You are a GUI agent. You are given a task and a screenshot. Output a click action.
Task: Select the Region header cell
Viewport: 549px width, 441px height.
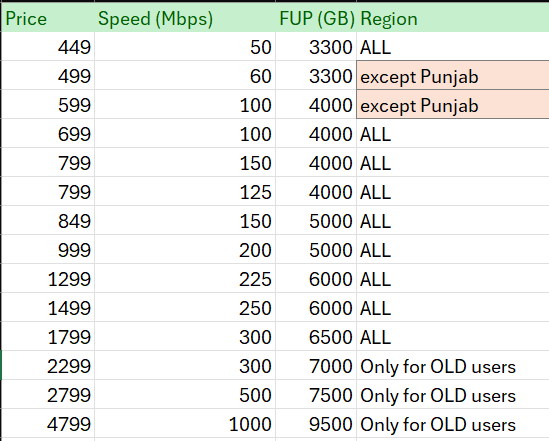pos(453,18)
